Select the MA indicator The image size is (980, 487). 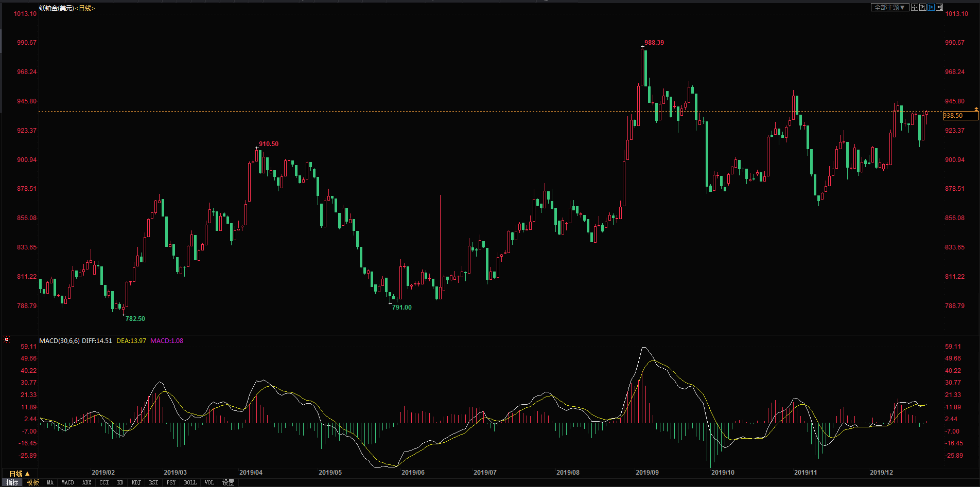[50, 482]
